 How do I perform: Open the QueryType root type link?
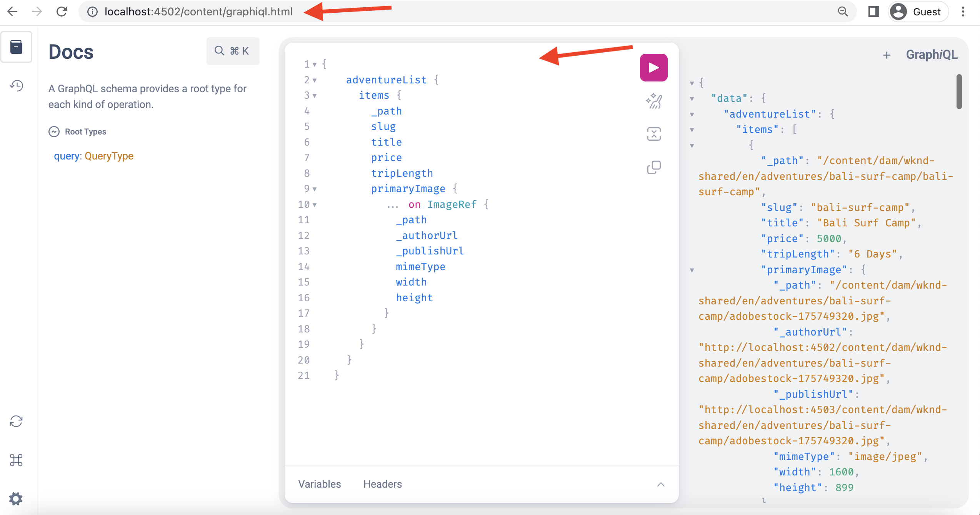pyautogui.click(x=109, y=156)
